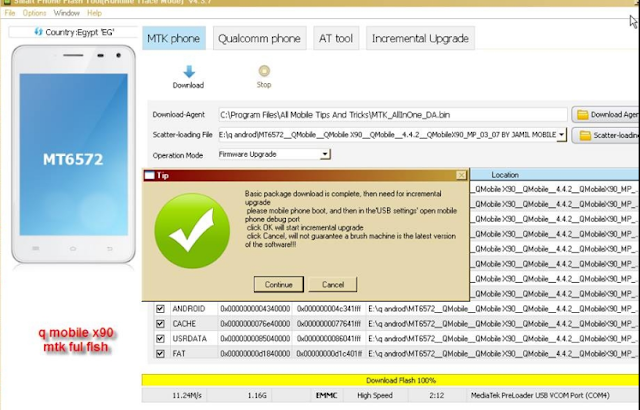
Task: Click begin address 0x00000000d1840000
Action: pos(255,354)
